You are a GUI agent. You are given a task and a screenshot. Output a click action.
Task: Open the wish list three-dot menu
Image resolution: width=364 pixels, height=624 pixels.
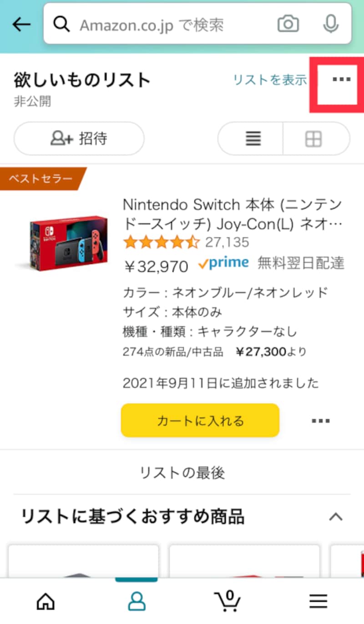pyautogui.click(x=341, y=80)
